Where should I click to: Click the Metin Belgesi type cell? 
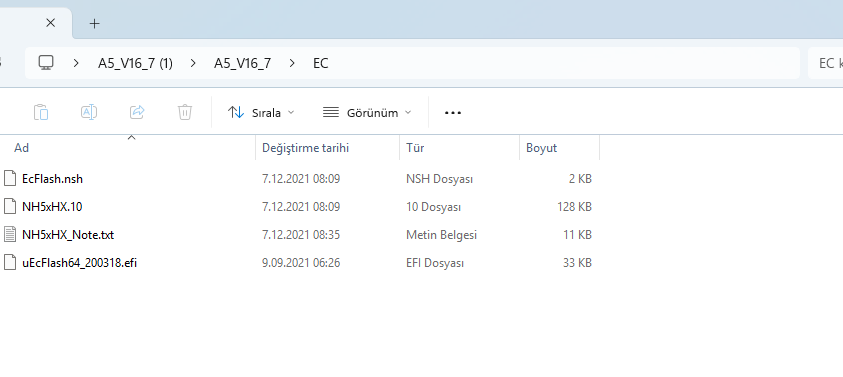(441, 235)
